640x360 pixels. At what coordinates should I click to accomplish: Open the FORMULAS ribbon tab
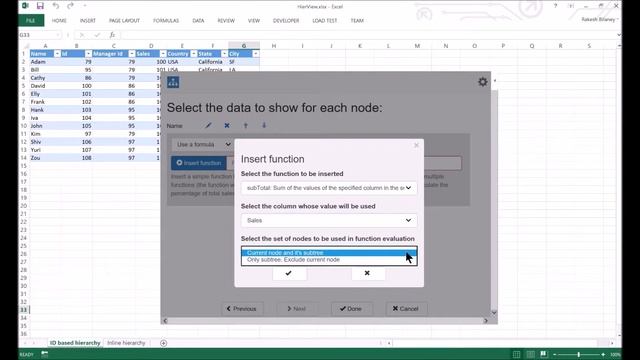[166, 20]
